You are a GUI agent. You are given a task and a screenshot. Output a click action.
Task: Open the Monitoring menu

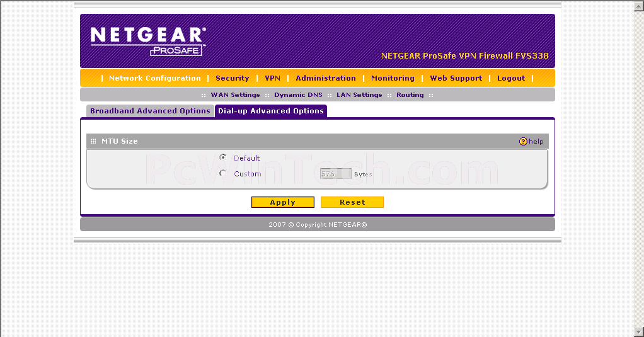click(x=393, y=78)
